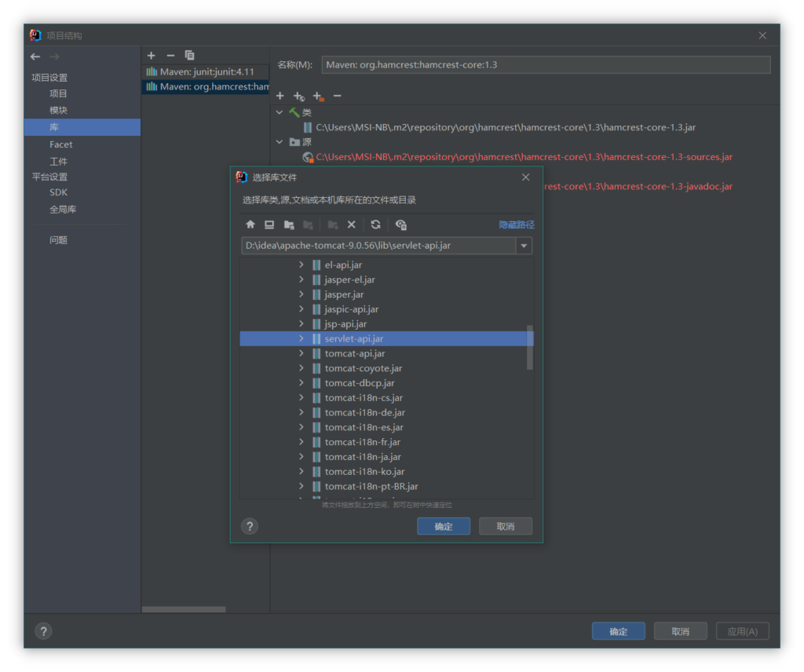
Task: Open help in Project Structure window
Action: [x=44, y=631]
